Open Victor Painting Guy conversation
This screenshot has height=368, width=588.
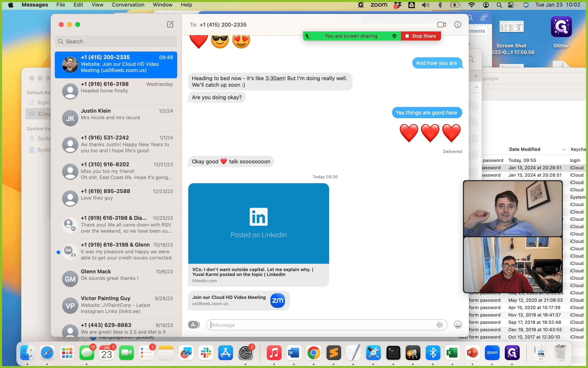point(116,306)
